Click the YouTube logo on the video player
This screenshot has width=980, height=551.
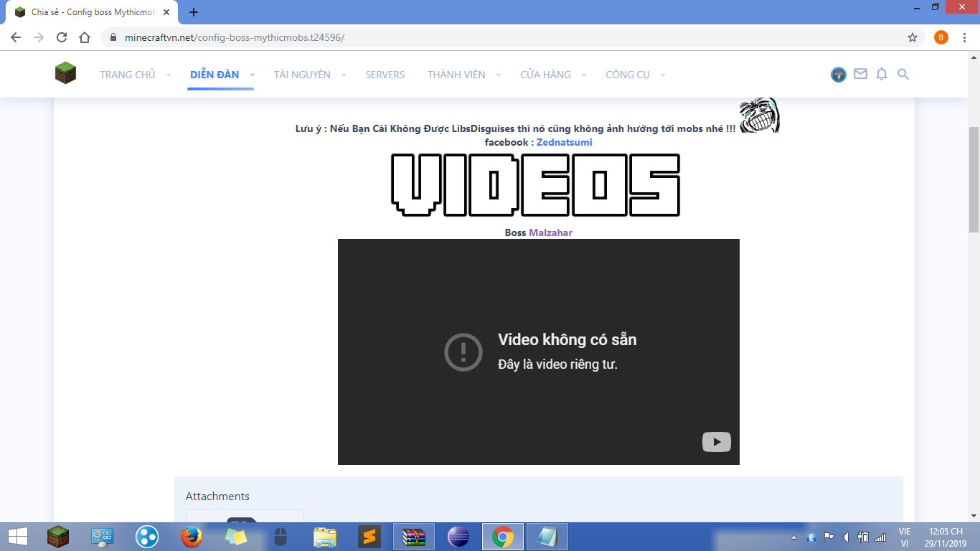[716, 442]
